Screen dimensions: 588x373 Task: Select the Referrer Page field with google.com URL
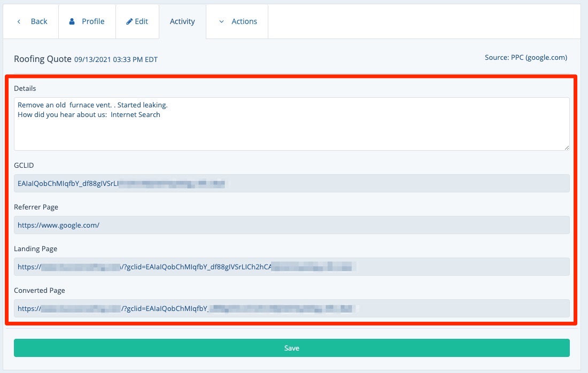[291, 225]
